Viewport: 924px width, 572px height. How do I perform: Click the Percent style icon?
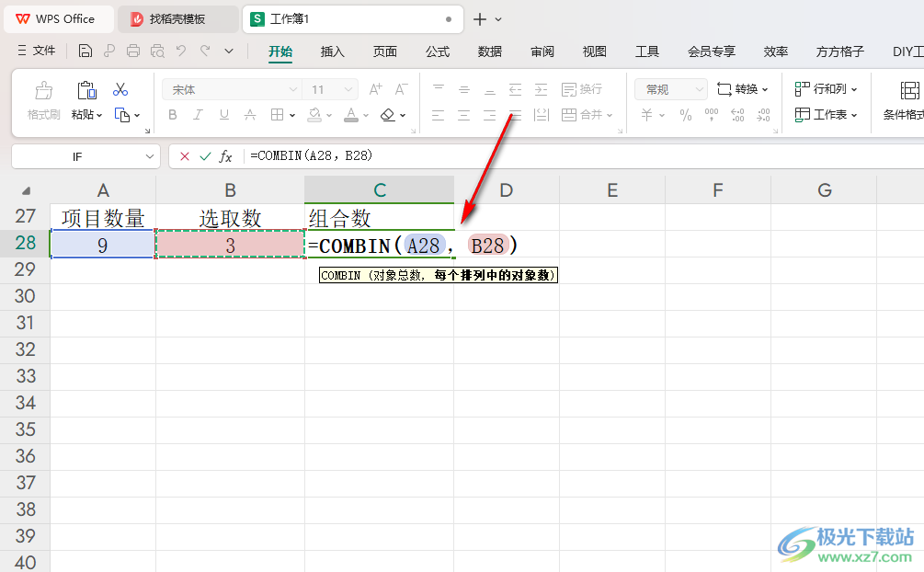point(686,115)
